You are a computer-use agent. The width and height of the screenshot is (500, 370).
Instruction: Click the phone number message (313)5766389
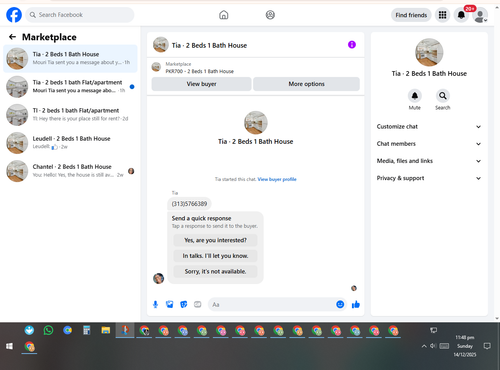tap(189, 204)
